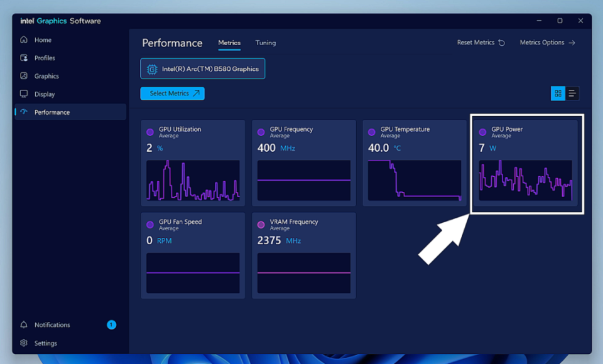Click the '0 RPM' fan speed value

[159, 240]
